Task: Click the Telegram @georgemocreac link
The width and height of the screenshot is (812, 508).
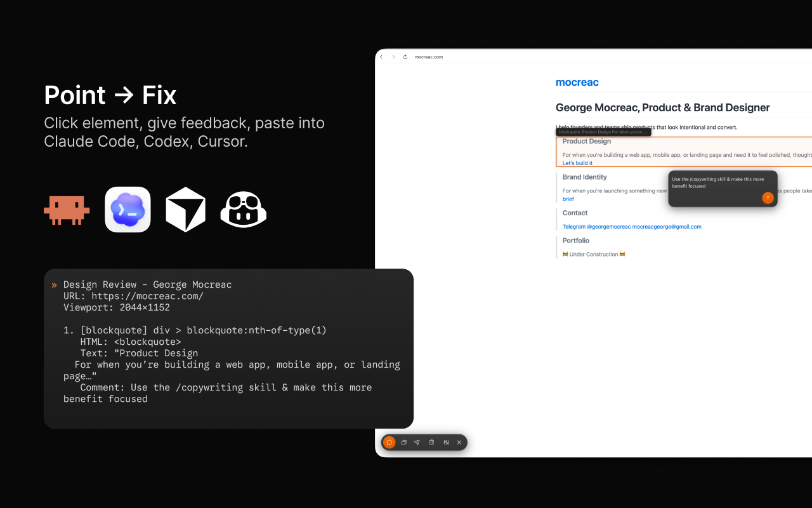Action: [596, 227]
